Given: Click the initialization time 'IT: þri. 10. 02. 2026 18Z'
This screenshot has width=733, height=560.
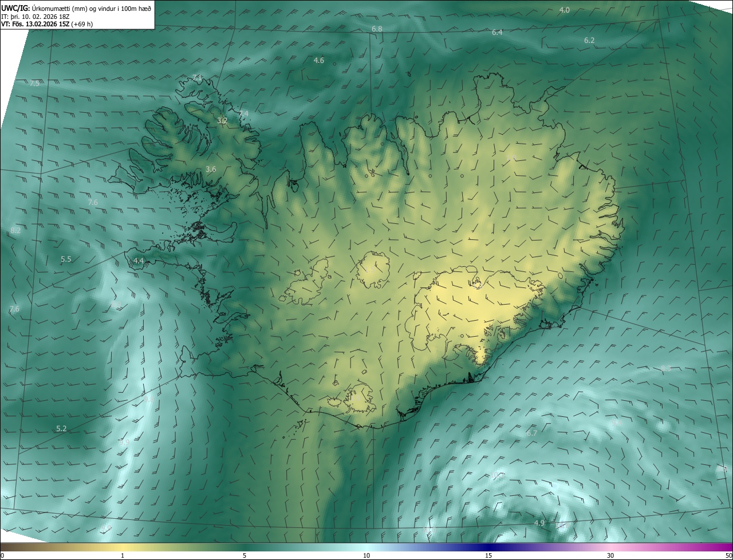Looking at the screenshot, I should (36, 16).
